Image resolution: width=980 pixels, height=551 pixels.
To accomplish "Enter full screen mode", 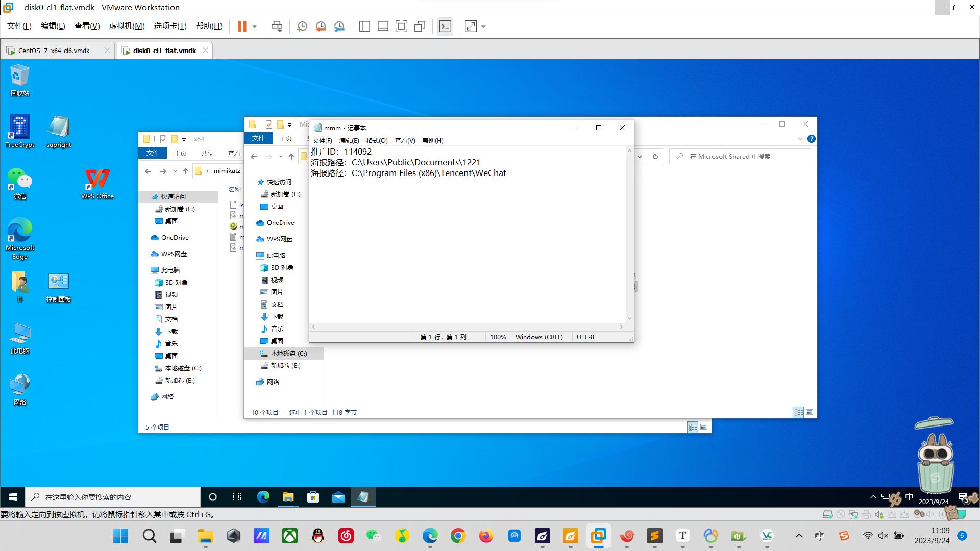I will 401,26.
